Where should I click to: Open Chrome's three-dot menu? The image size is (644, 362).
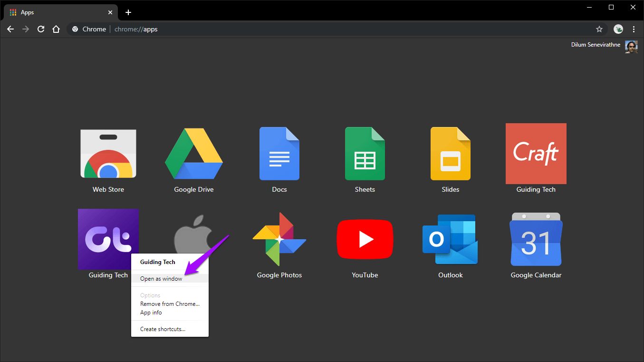point(634,29)
